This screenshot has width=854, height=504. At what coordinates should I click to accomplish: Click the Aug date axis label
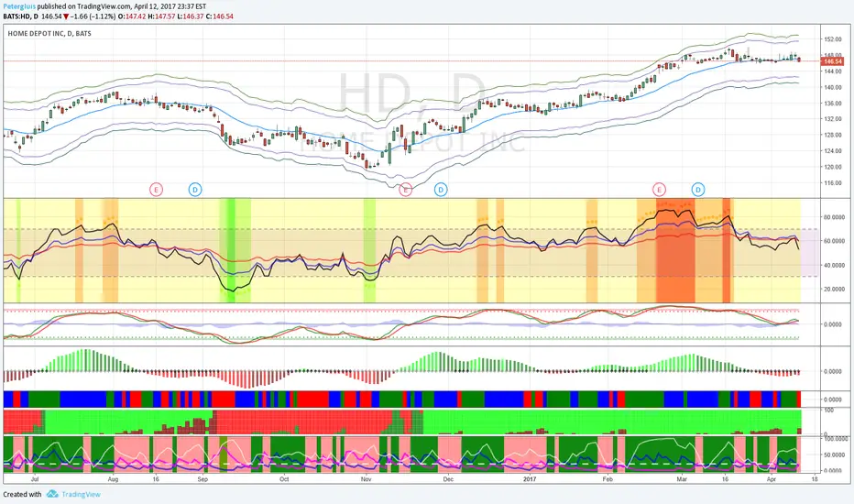(114, 479)
